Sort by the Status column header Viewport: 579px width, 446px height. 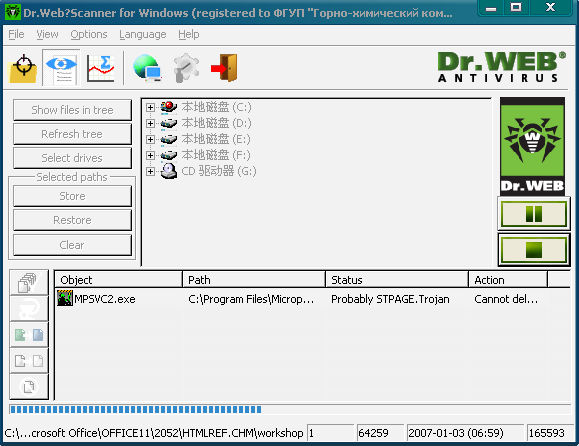pyautogui.click(x=397, y=280)
